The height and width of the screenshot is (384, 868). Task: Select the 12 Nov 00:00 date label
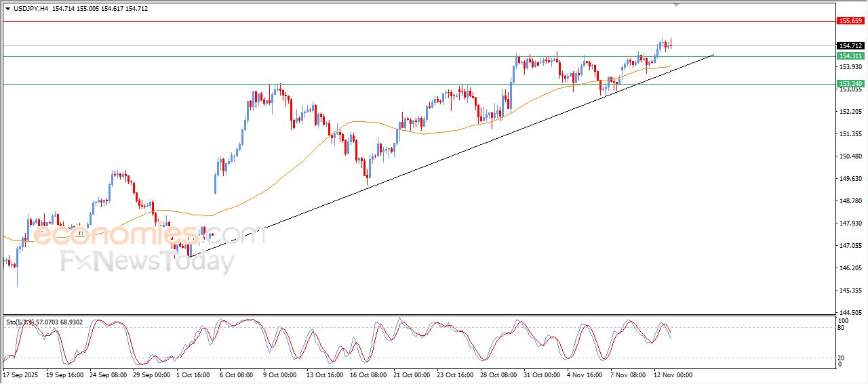coord(673,375)
